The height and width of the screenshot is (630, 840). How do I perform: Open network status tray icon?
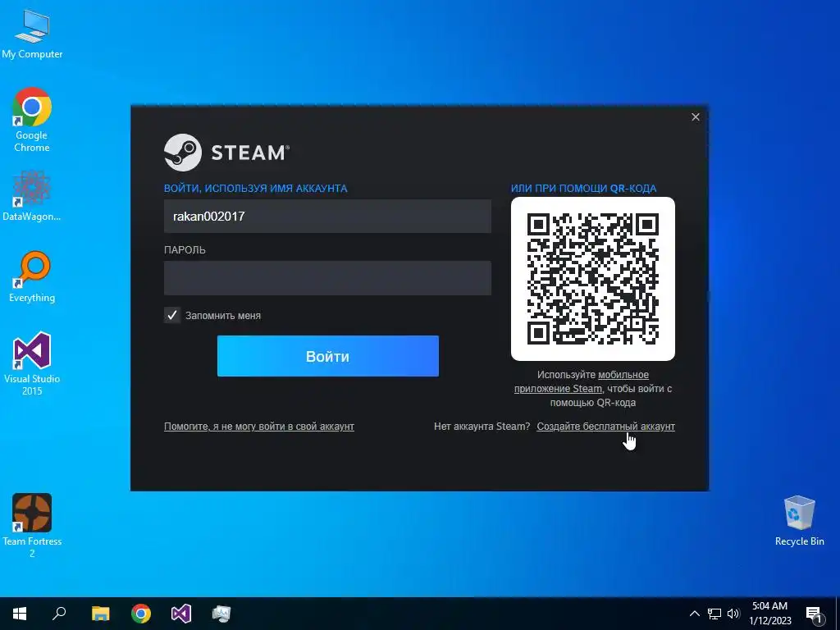tap(714, 614)
